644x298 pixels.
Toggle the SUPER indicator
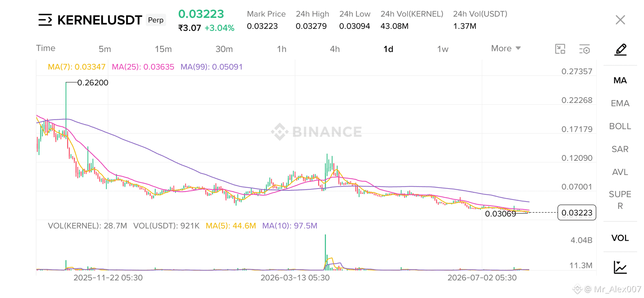620,200
